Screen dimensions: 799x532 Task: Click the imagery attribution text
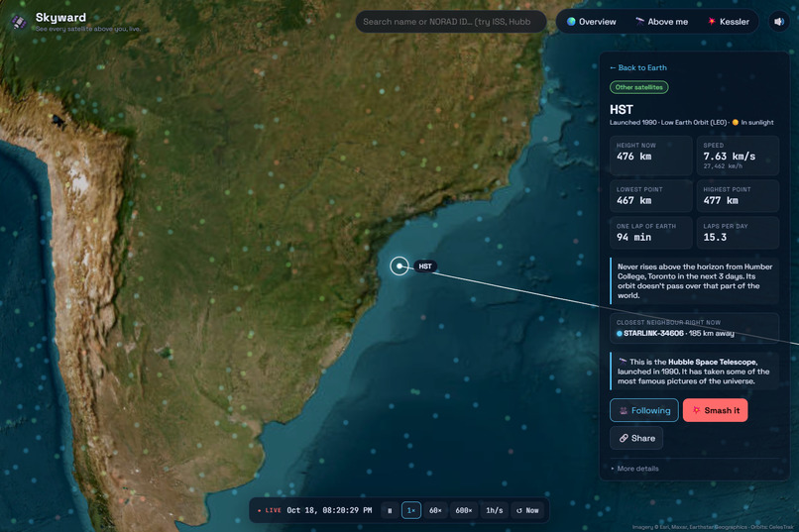pos(713,527)
